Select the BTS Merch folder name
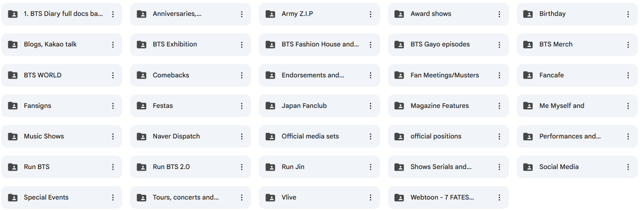Screen dimensions: 644x210 tap(556, 45)
